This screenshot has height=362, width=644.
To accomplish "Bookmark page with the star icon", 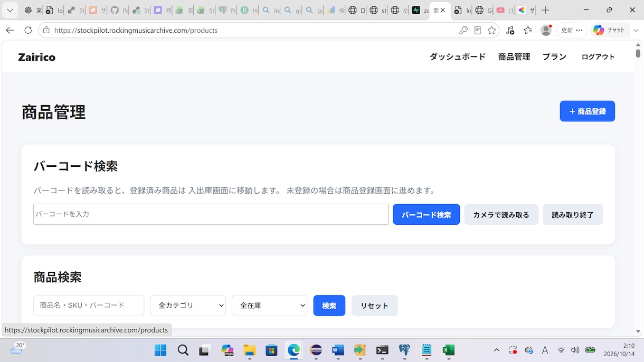I will [492, 30].
